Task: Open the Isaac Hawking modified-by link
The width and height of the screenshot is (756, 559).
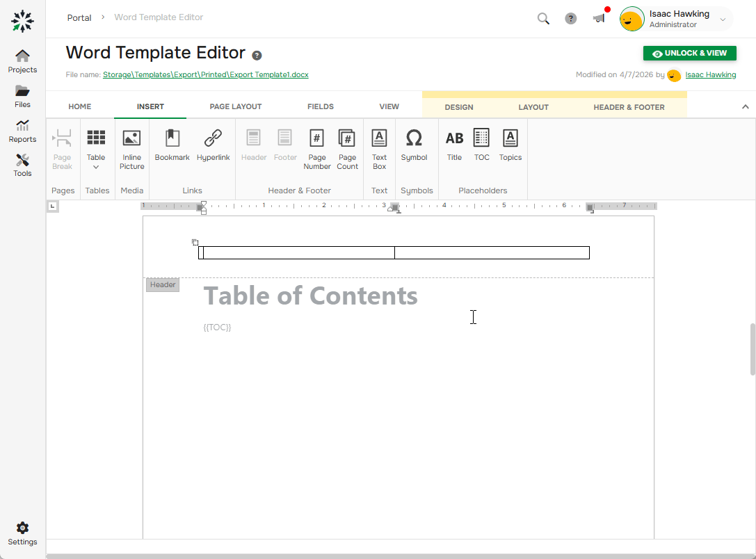Action: tap(711, 74)
